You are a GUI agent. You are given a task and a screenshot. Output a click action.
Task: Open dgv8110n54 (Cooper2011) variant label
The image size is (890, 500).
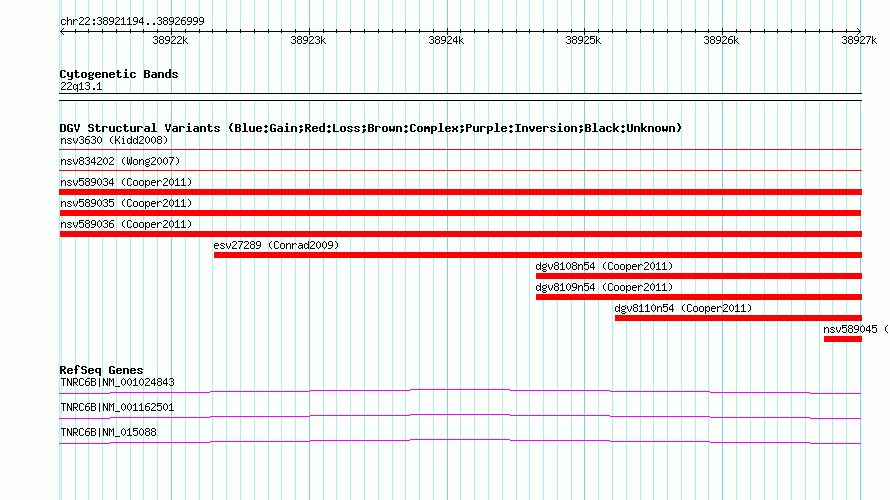(x=683, y=308)
